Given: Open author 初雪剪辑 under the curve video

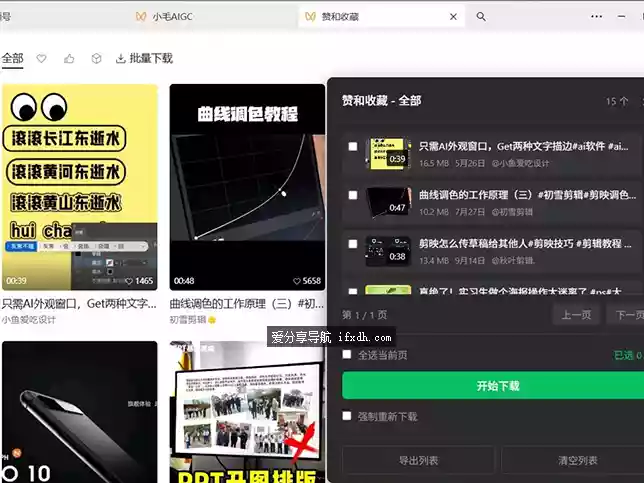Looking at the screenshot, I should point(189,320).
